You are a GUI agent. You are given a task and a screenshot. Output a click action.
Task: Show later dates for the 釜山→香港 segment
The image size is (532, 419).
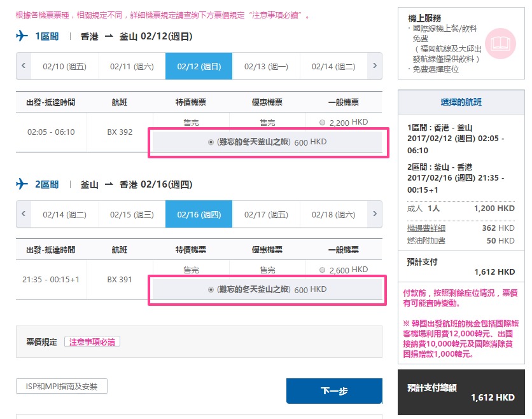click(375, 214)
